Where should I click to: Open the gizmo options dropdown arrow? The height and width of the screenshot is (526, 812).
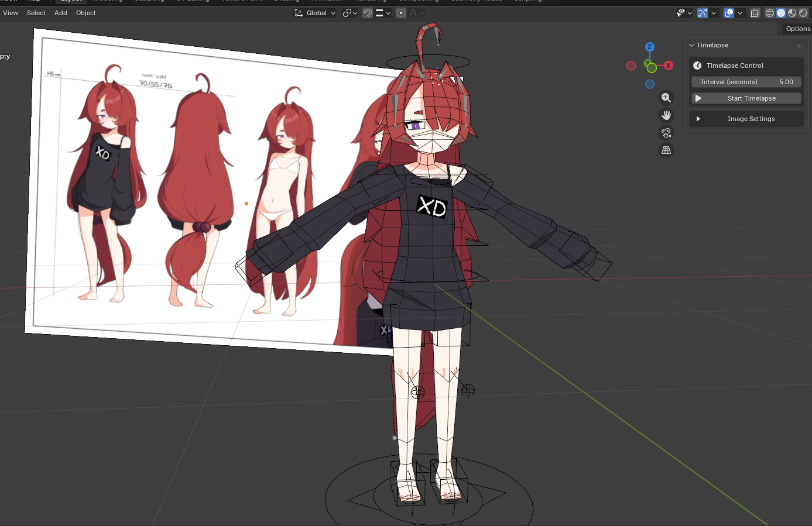[x=714, y=13]
